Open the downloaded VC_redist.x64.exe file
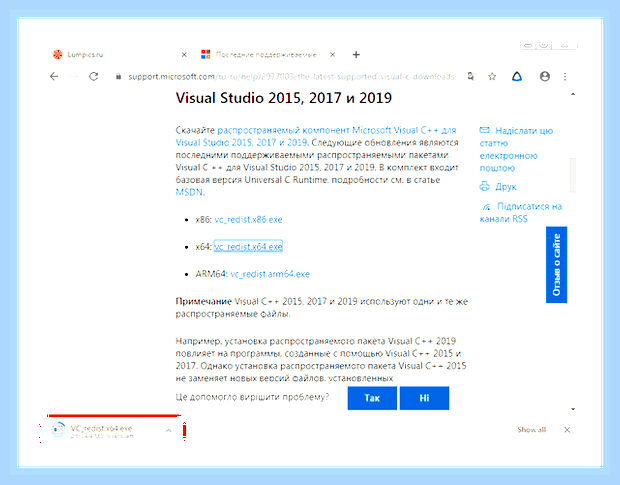The height and width of the screenshot is (485, 620). (101, 430)
